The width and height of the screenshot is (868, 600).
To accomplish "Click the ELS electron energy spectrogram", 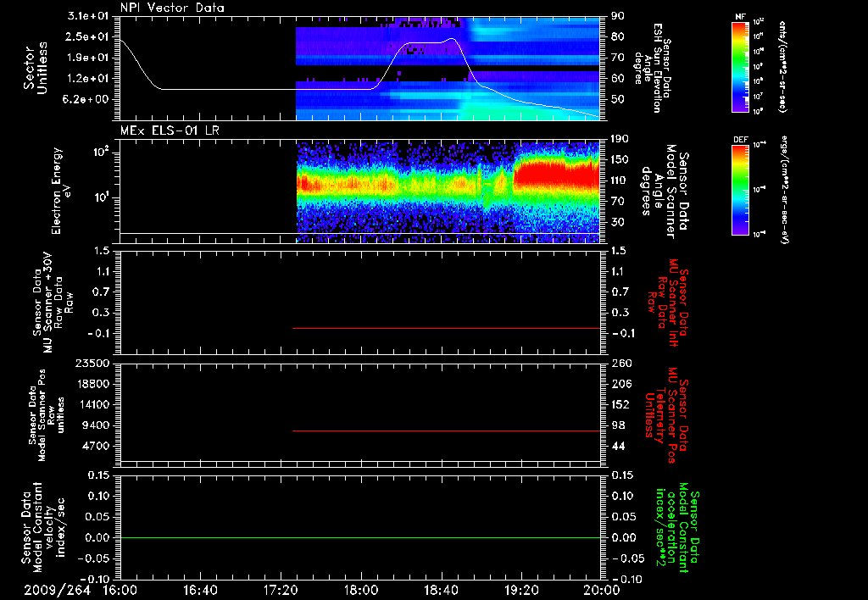I will 448,192.
